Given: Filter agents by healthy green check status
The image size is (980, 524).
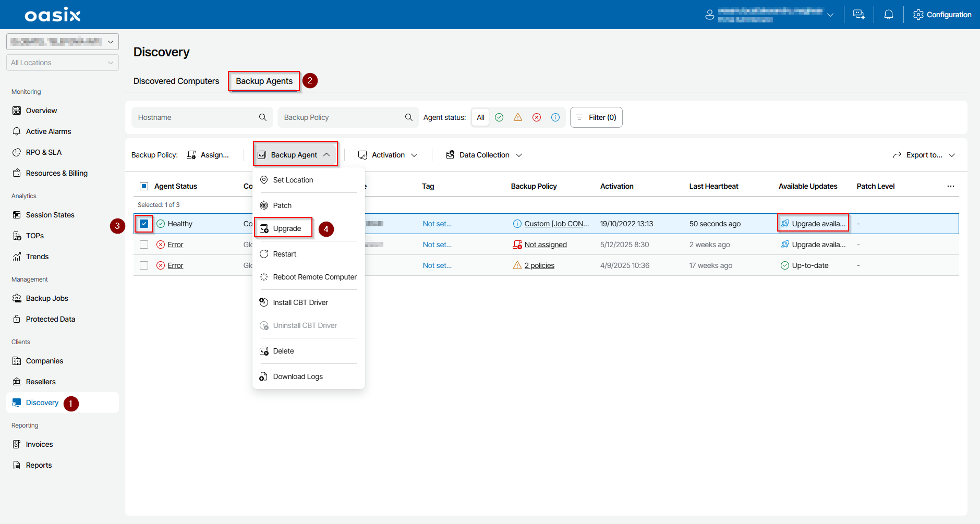Looking at the screenshot, I should pos(499,117).
